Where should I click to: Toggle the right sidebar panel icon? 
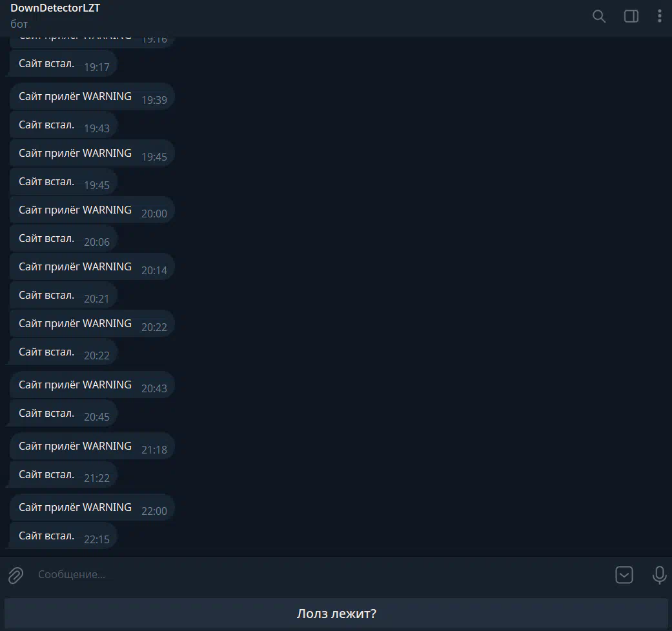(631, 17)
